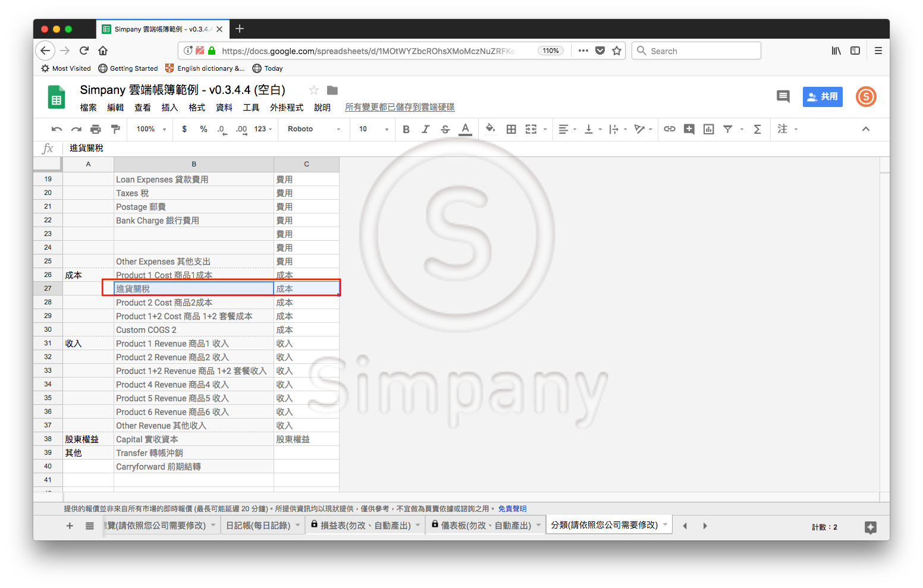Create a filter with funnel icon
Viewport: 923px width, 588px height.
click(x=728, y=129)
